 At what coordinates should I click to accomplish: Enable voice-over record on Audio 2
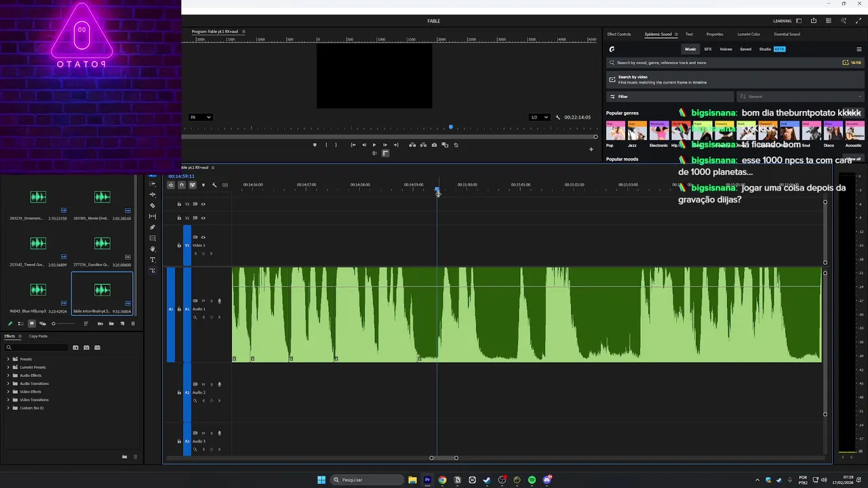click(x=219, y=384)
